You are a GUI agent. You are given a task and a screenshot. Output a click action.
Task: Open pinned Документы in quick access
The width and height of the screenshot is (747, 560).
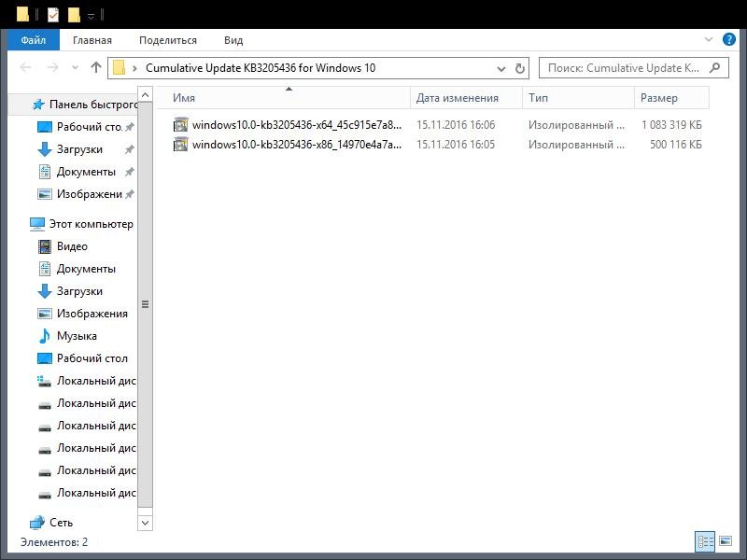click(x=86, y=172)
